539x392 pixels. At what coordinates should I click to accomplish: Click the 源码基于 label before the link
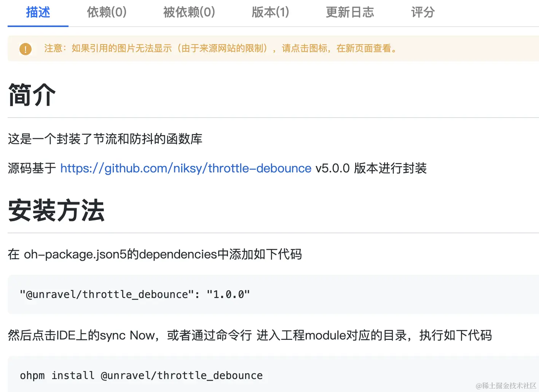(x=32, y=168)
